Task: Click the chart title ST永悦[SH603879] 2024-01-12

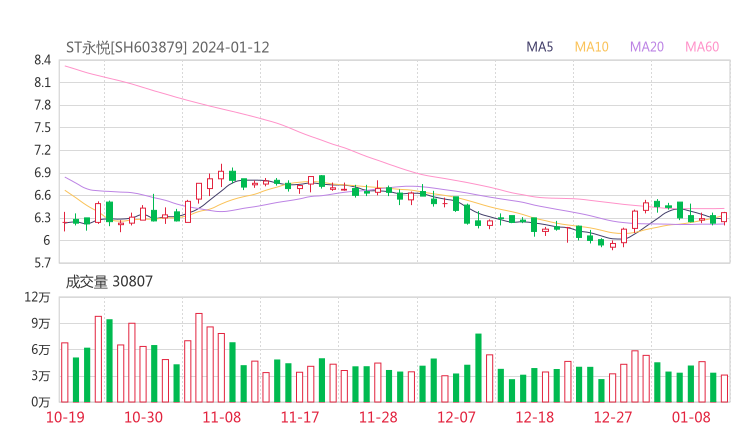Action: (168, 47)
